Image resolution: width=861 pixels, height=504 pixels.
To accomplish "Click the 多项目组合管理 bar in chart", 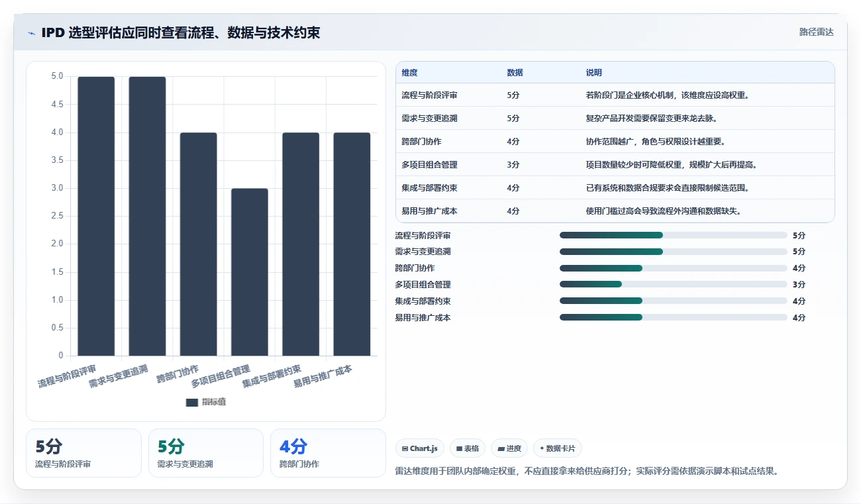I will click(250, 272).
